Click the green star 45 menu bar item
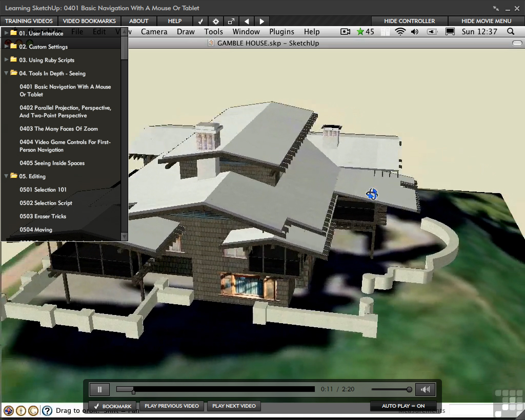The image size is (525, 420). pos(365,32)
